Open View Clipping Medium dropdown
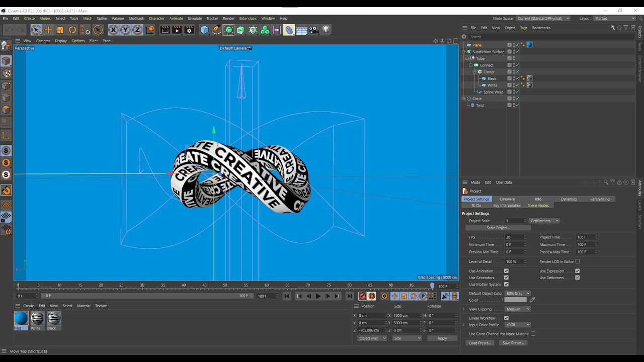644x362 pixels. [518, 309]
